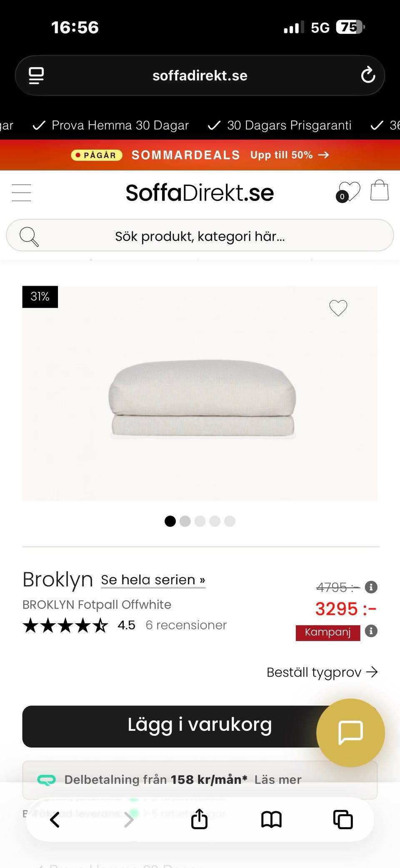The height and width of the screenshot is (868, 400).
Task: Focus the Sök produkt search field
Action: point(200,235)
